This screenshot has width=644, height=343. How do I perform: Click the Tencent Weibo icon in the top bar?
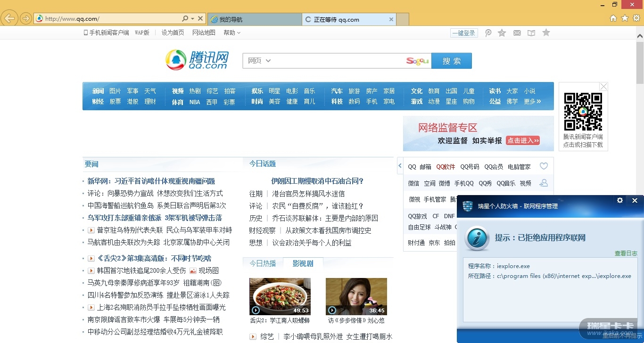pyautogui.click(x=488, y=33)
